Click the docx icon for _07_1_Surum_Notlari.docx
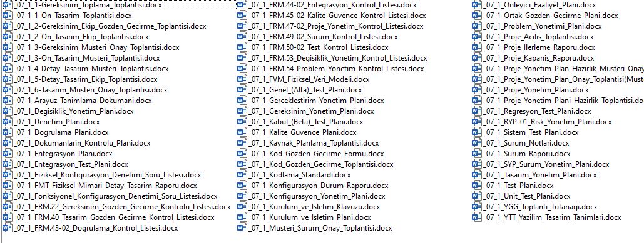The image size is (644, 243). coord(477,143)
